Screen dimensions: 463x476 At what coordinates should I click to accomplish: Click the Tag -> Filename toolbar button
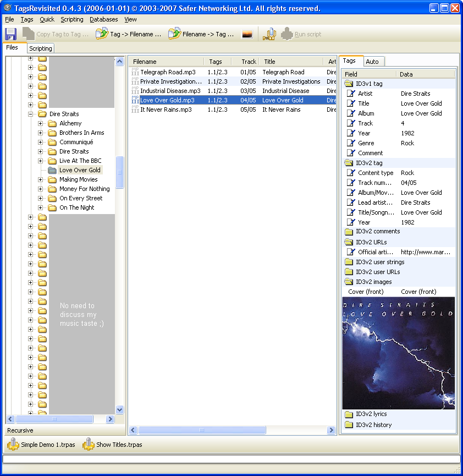point(129,34)
